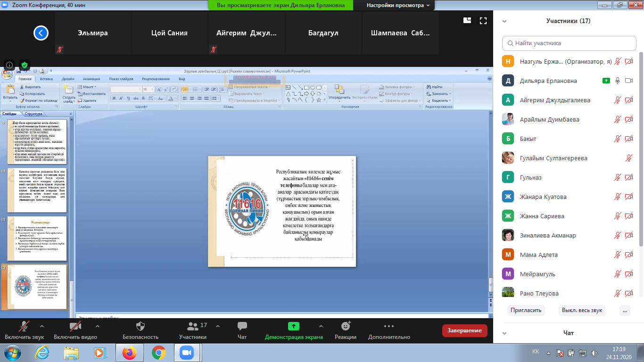Turn on camera with Включить видео
Image resolution: width=644 pixels, height=362 pixels.
(x=75, y=326)
